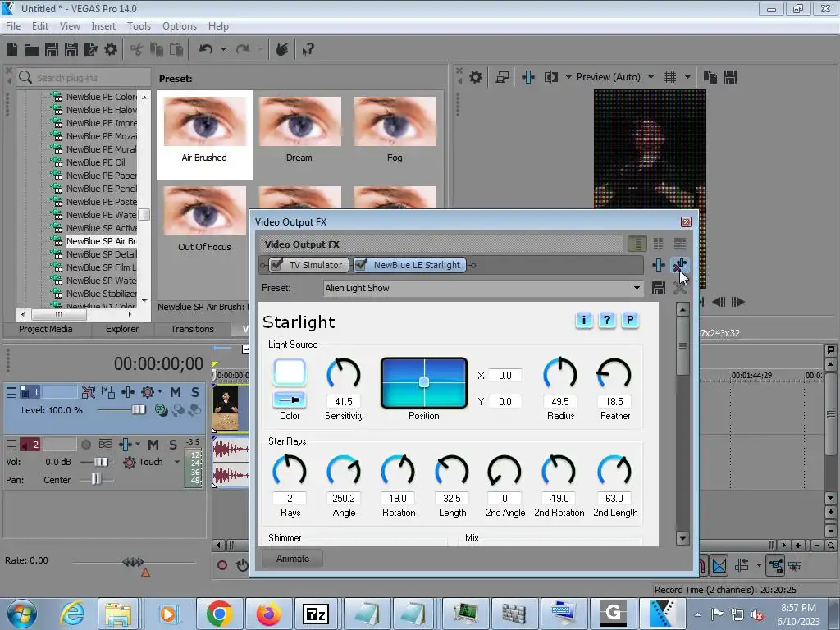Click the Save Preset disk icon

659,288
